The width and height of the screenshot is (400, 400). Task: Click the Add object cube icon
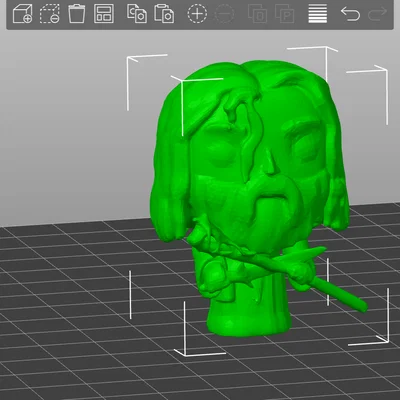tap(22, 14)
